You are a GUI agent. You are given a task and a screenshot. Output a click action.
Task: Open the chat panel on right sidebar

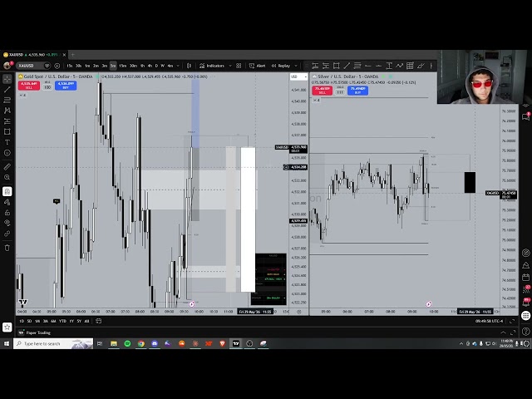pos(526,117)
